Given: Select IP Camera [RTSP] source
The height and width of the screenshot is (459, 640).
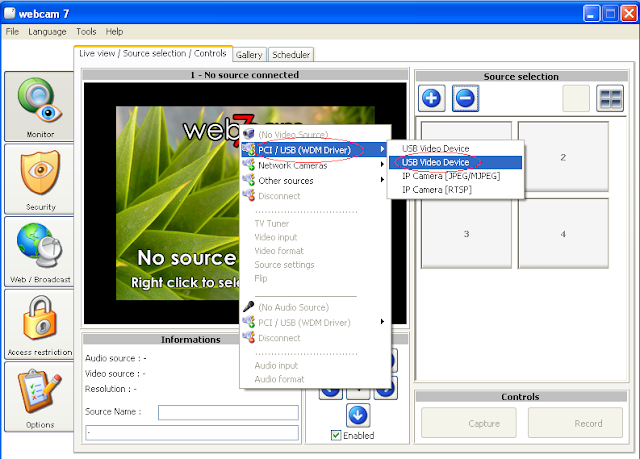Looking at the screenshot, I should point(455,190).
